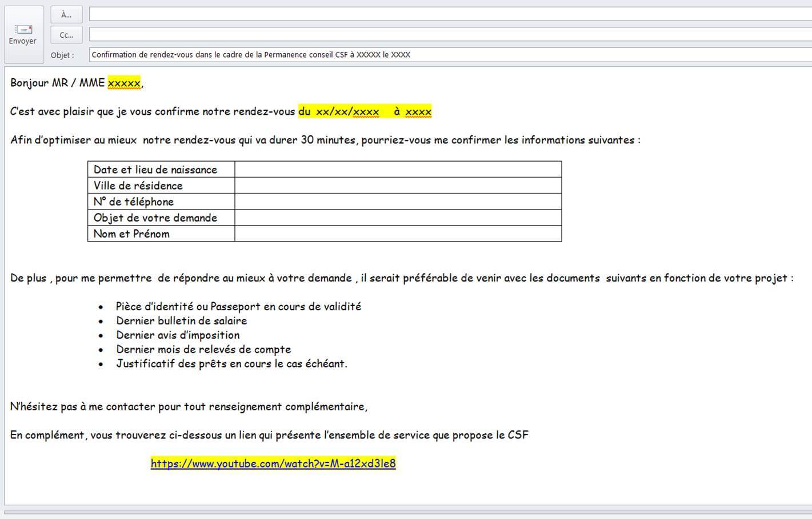
Task: Focus the Cc recipient input field
Action: pyautogui.click(x=450, y=34)
